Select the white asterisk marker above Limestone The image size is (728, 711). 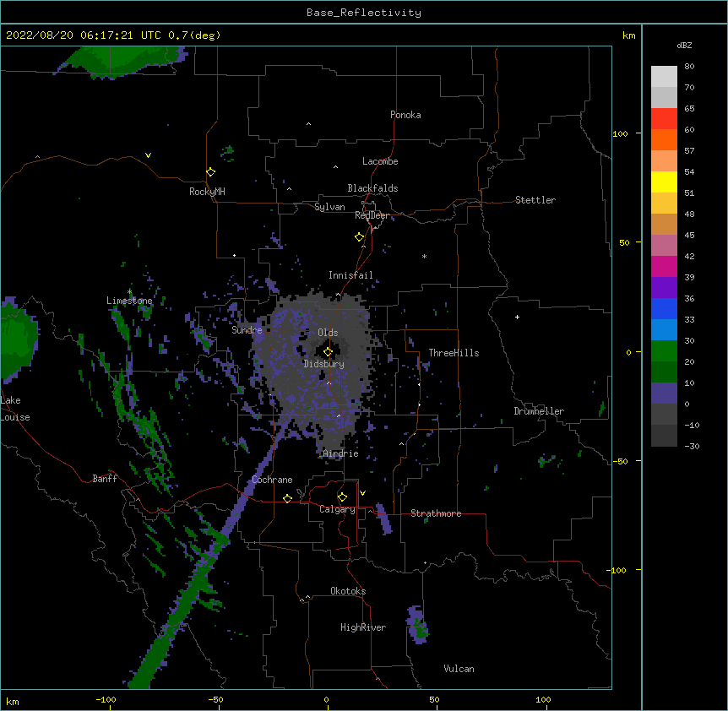pyautogui.click(x=129, y=292)
